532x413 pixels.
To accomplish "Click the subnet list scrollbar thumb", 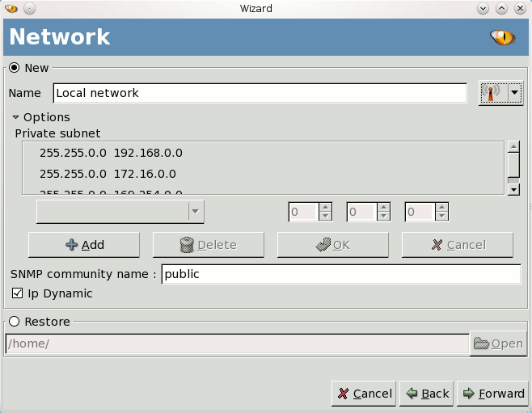I will pyautogui.click(x=513, y=164).
